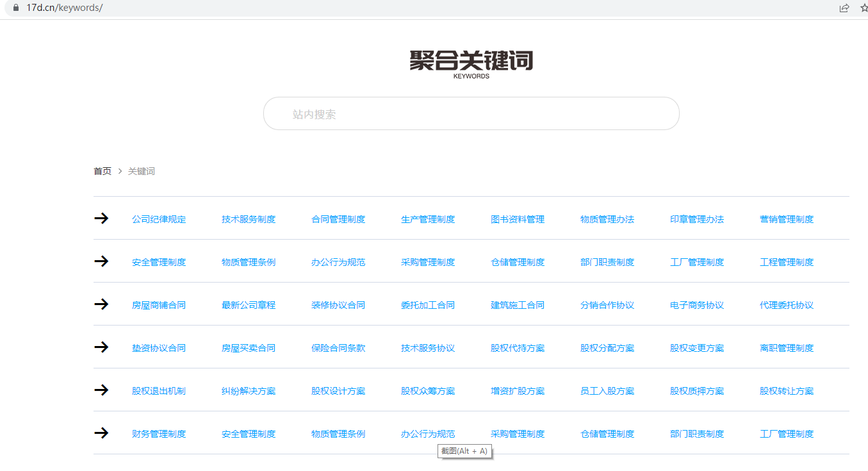Image resolution: width=868 pixels, height=471 pixels.
Task: Open the 股权代持方案 link
Action: (x=518, y=348)
